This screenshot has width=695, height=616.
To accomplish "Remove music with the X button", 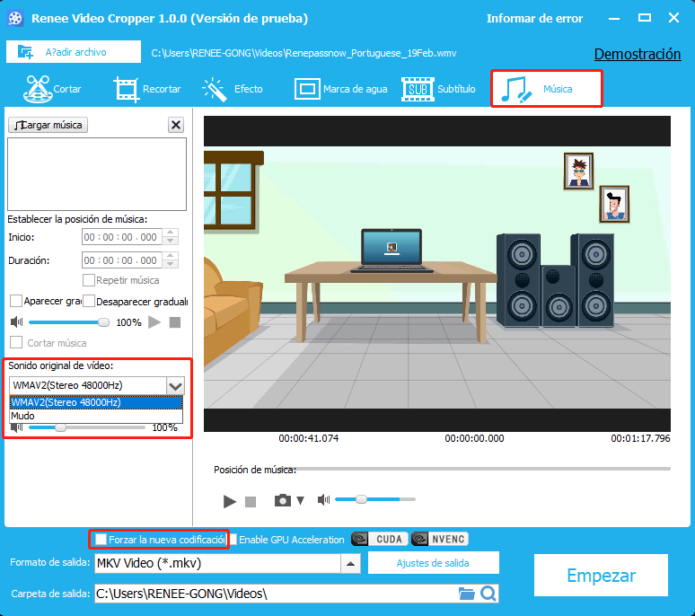I will coord(176,125).
